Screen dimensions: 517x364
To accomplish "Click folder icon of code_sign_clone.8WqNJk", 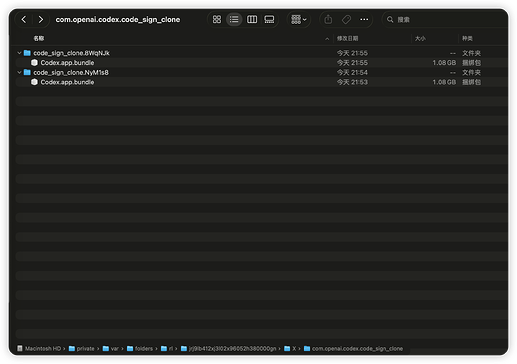I will point(27,53).
